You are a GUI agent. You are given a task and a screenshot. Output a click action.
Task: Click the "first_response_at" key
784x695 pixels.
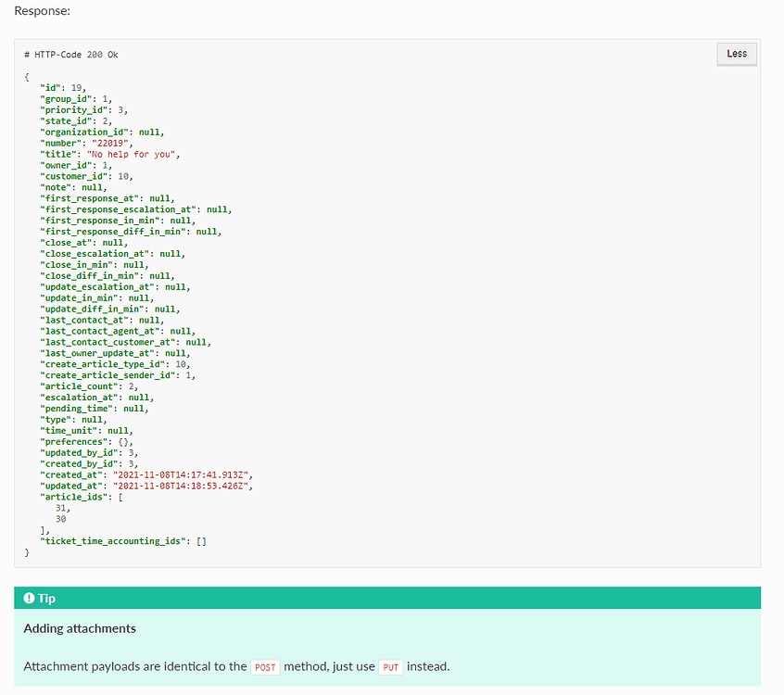click(x=92, y=198)
